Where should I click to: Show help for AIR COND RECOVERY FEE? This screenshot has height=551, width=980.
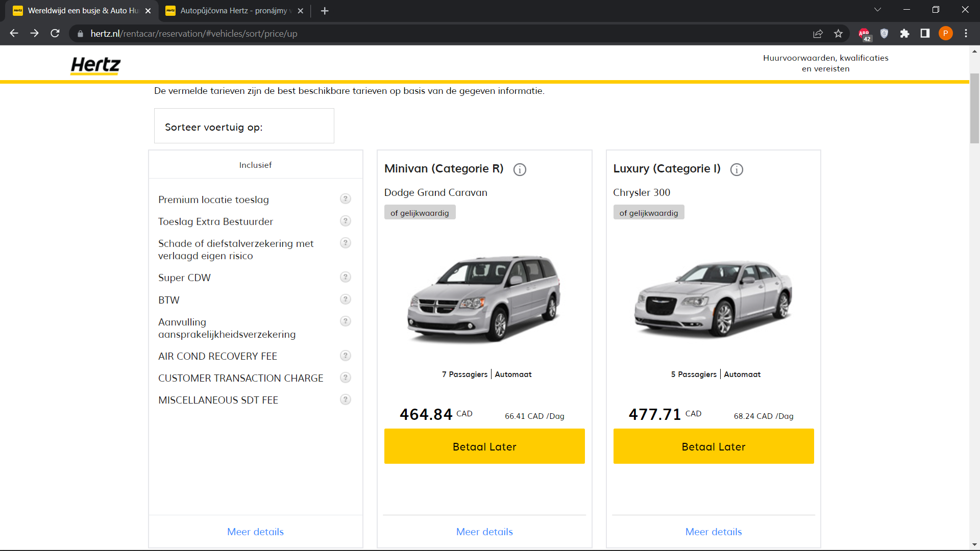346,356
